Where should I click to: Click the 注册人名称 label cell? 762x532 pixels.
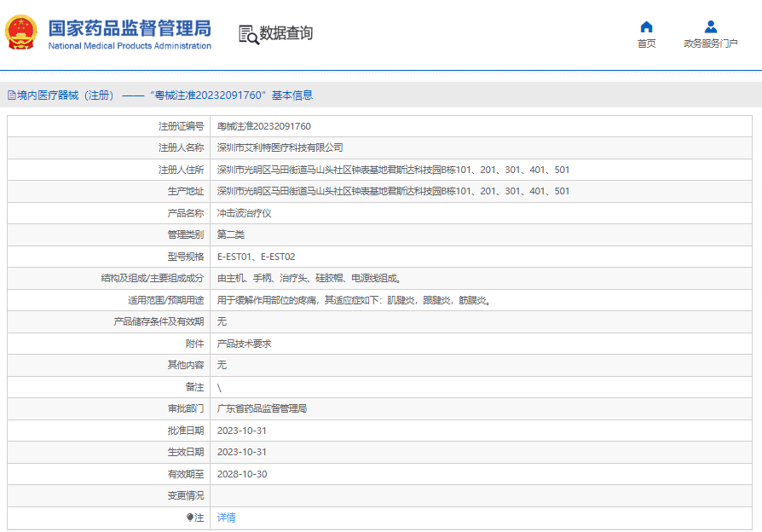(108, 147)
